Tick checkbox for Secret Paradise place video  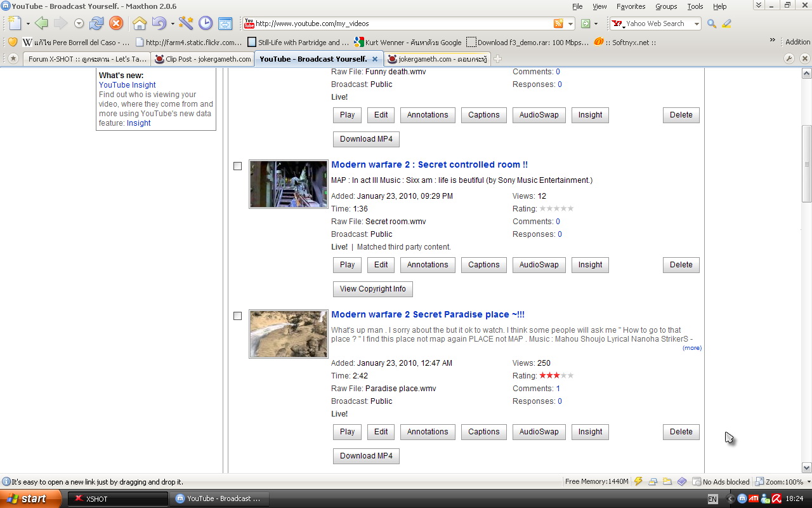(x=237, y=316)
